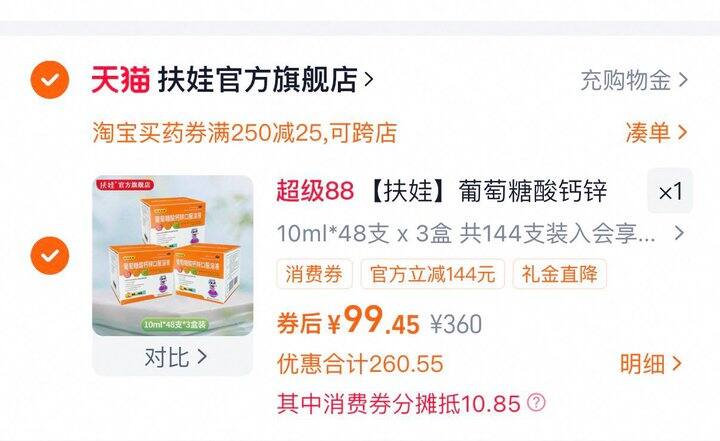Image resolution: width=720 pixels, height=441 pixels.
Task: Open the 超级88 【扶娃】葡萄糖酸钙锌 product title
Action: [442, 191]
